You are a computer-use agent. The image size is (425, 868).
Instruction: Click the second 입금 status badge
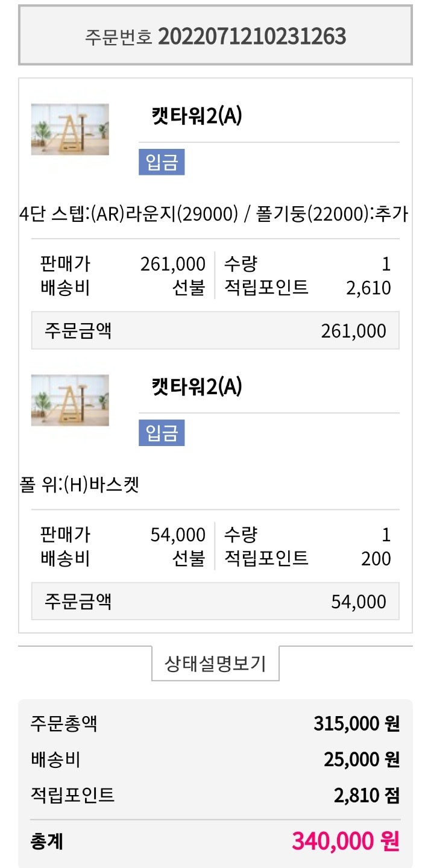pos(162,433)
